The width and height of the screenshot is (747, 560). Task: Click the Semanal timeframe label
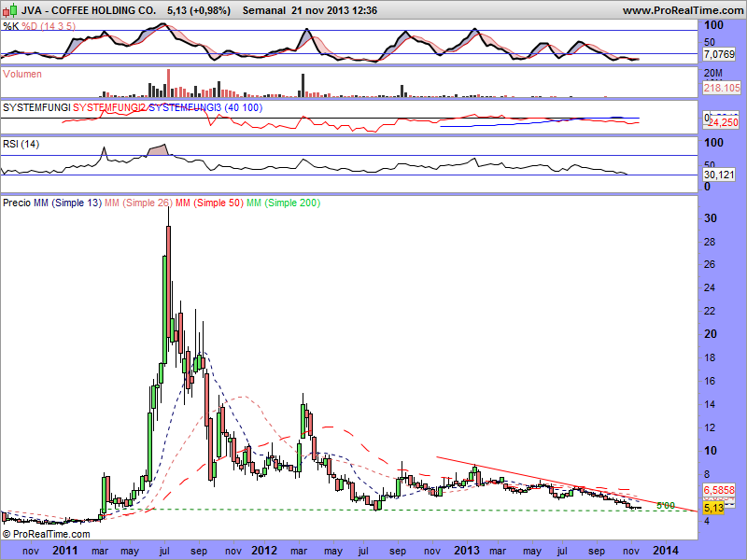(264, 10)
